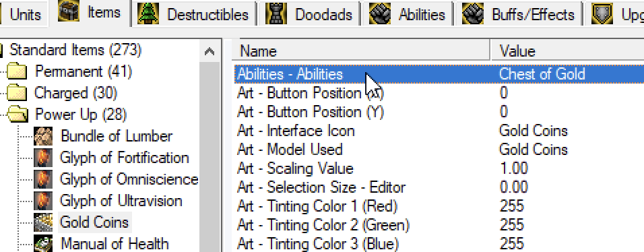Open the Abilities tab
The image size is (644, 252).
click(x=408, y=15)
